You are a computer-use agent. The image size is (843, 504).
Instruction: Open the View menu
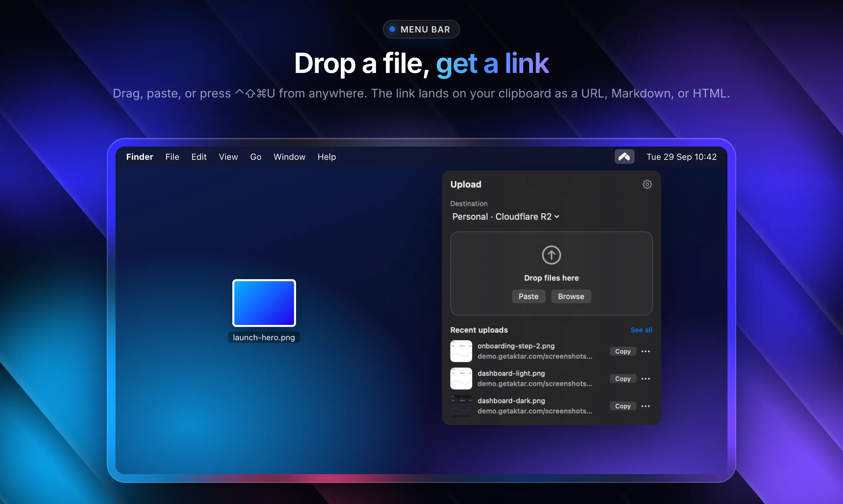pos(228,157)
